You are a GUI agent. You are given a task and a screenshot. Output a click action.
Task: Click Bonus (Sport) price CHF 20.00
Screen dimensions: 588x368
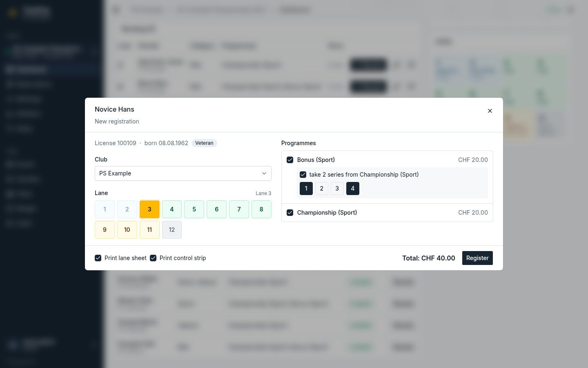pyautogui.click(x=473, y=160)
